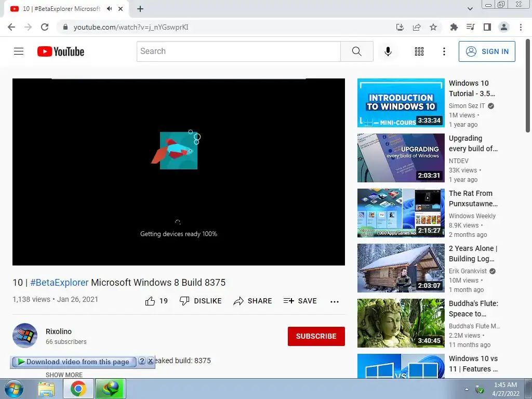Click the YouTube search input field
The height and width of the screenshot is (399, 532).
click(238, 51)
